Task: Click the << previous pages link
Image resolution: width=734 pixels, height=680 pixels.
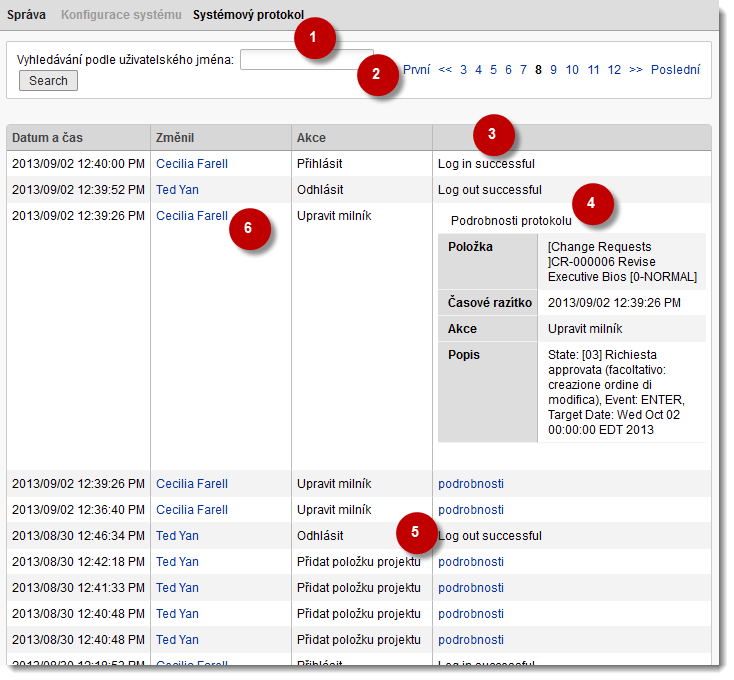Action: point(445,70)
